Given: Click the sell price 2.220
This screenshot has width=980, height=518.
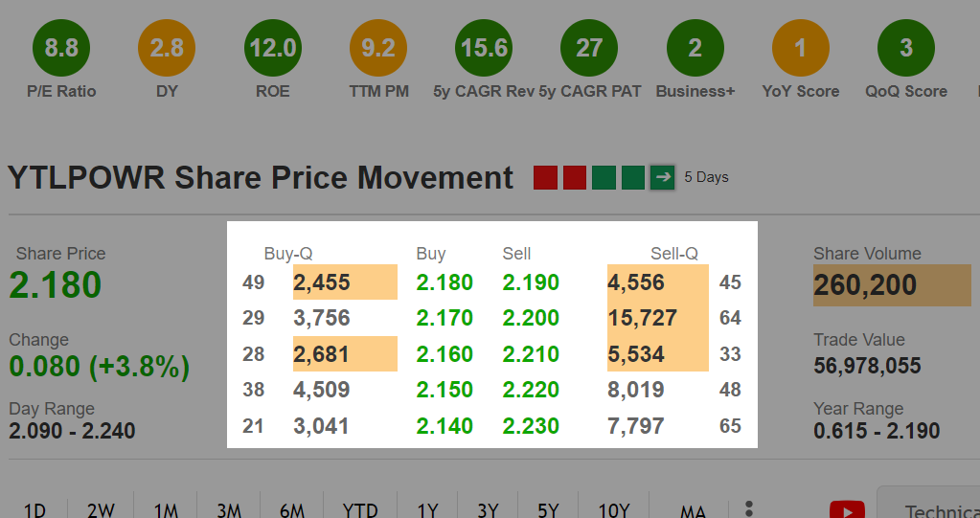Looking at the screenshot, I should pyautogui.click(x=531, y=390).
